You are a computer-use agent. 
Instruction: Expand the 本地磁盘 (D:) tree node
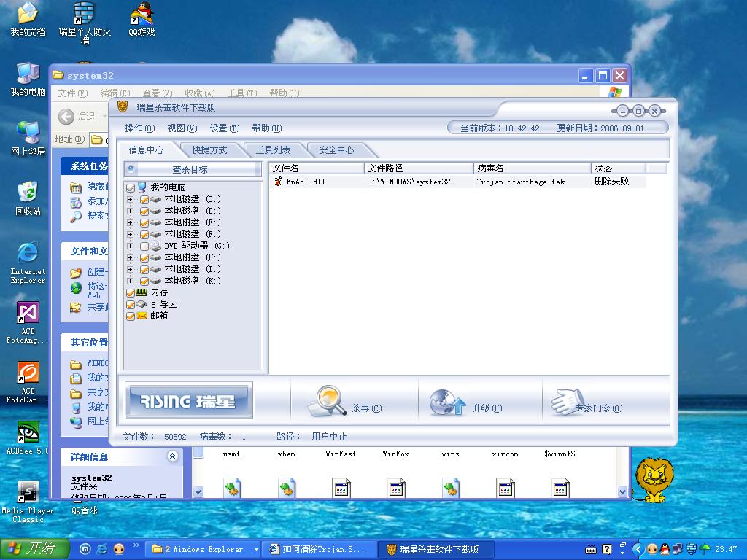click(131, 211)
